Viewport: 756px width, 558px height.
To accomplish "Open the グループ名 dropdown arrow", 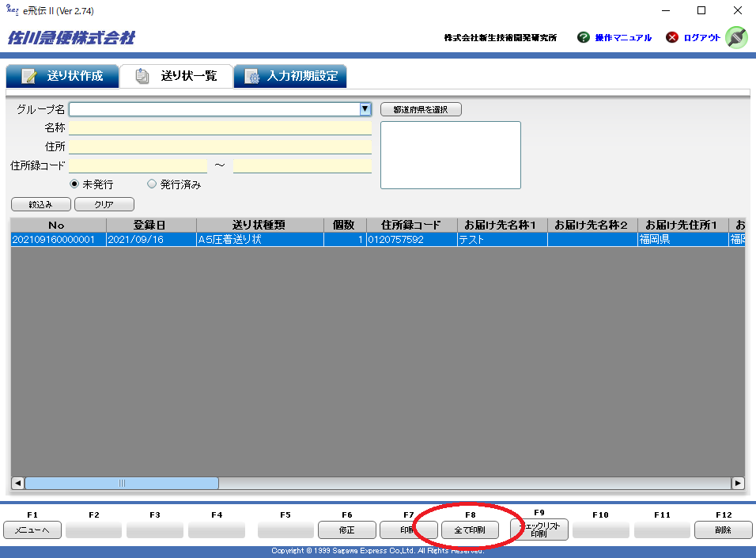I will [x=365, y=109].
